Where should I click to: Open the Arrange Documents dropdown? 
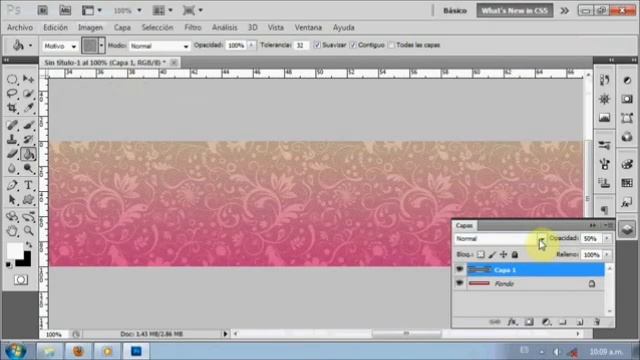click(x=162, y=11)
